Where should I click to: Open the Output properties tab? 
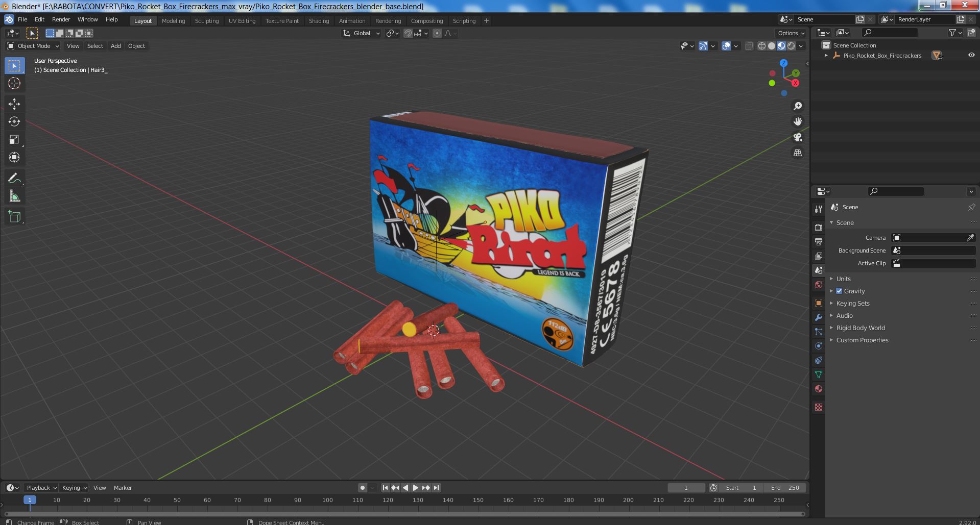coord(819,241)
